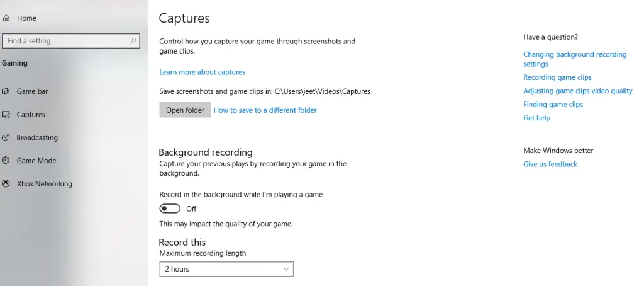Click the Get help link
The image size is (644, 286).
pyautogui.click(x=536, y=118)
